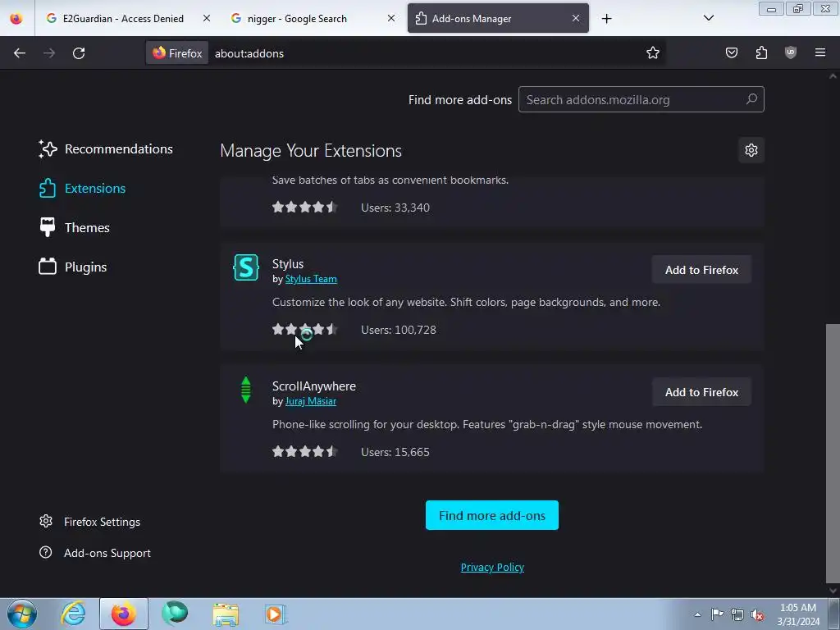Click the Stylus star rating

(304, 330)
